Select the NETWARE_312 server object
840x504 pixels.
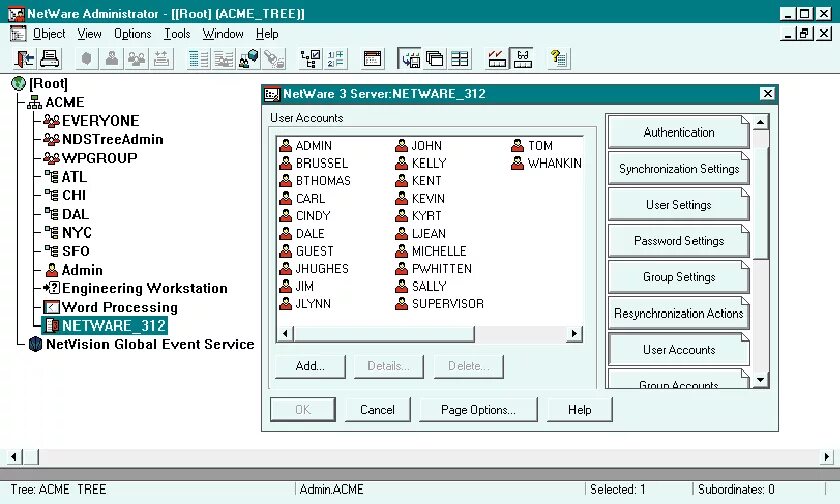pyautogui.click(x=114, y=326)
